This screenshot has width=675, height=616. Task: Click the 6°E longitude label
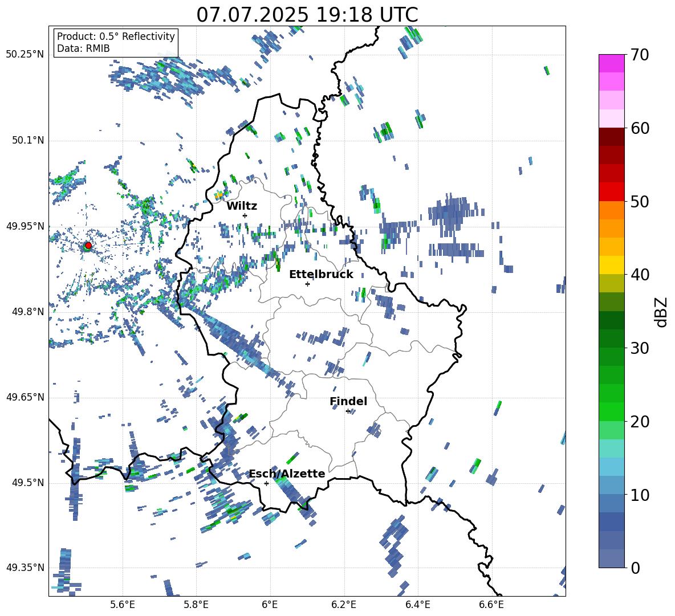pyautogui.click(x=270, y=605)
